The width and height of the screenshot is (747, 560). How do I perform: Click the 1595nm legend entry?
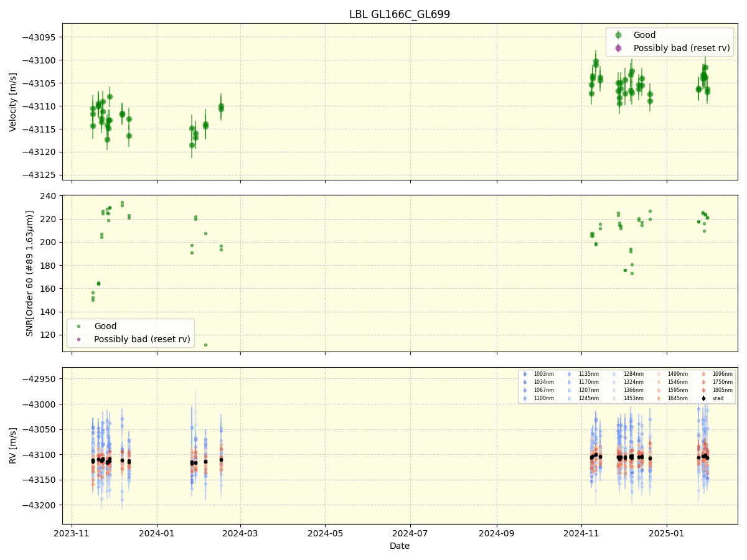(x=678, y=390)
